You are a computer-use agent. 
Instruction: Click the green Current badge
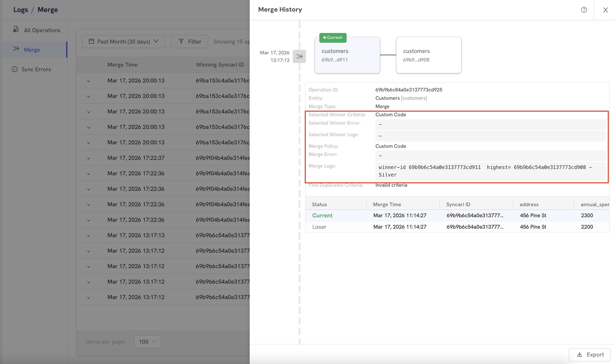[333, 37]
